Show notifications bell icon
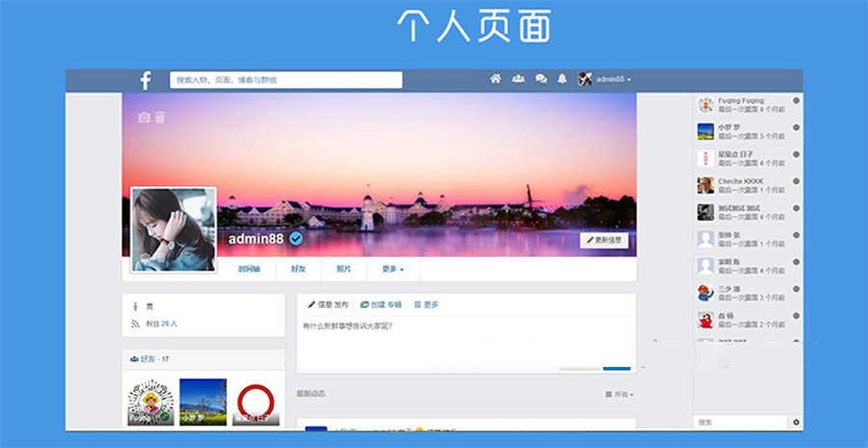868x448 pixels. (x=562, y=79)
